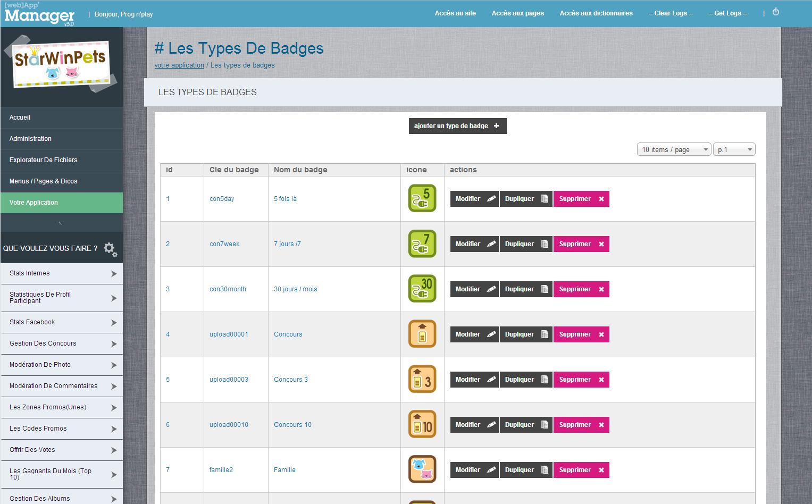Click the StarWinPets logo
Viewport: 812px width, 504px height.
point(61,64)
